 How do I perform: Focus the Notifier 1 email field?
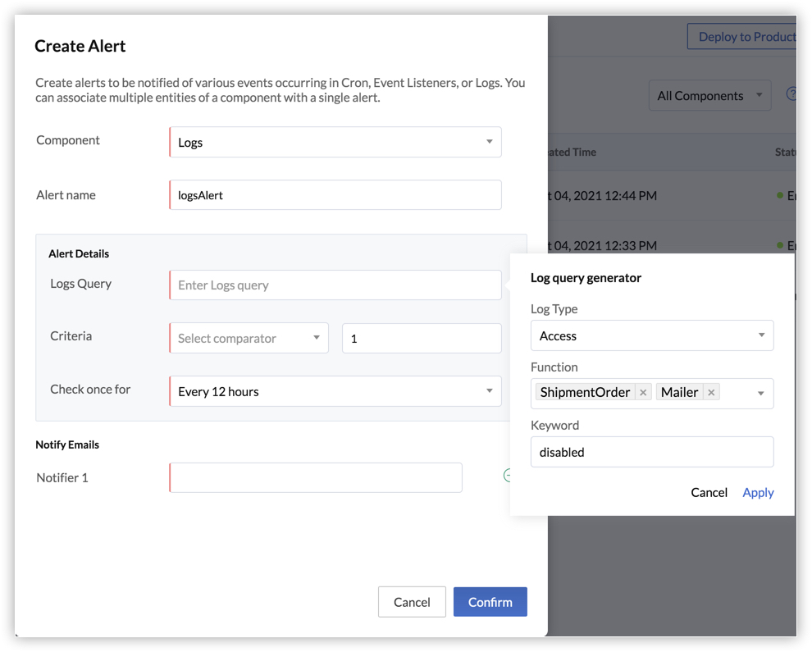316,477
